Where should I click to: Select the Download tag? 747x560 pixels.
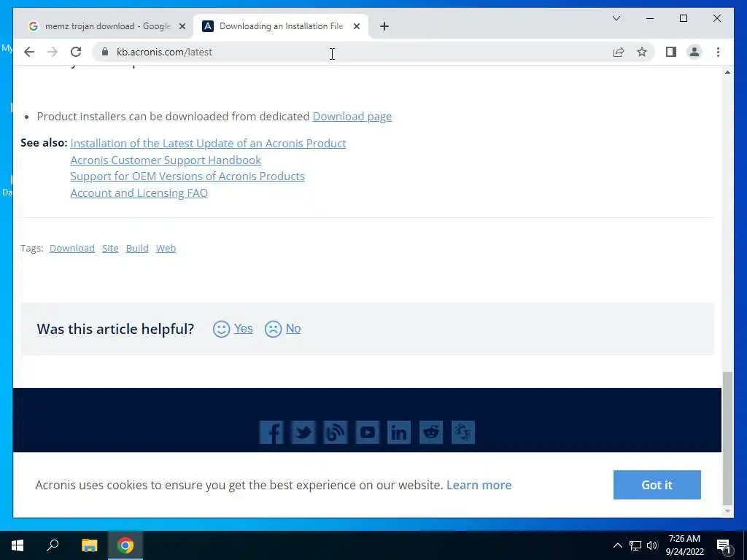(72, 248)
